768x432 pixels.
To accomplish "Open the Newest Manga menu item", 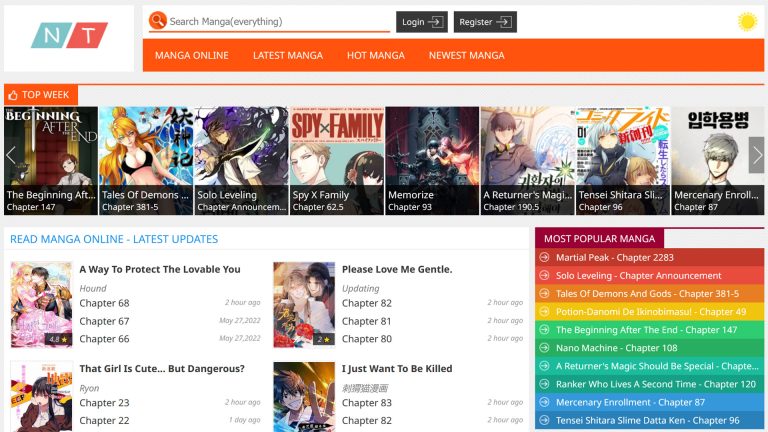I will click(x=466, y=55).
